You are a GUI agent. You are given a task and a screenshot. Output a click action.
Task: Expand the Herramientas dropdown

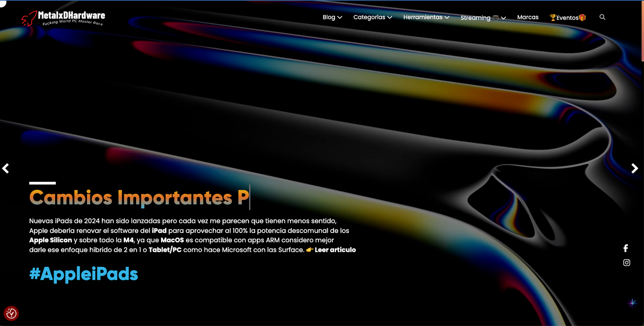pos(426,17)
